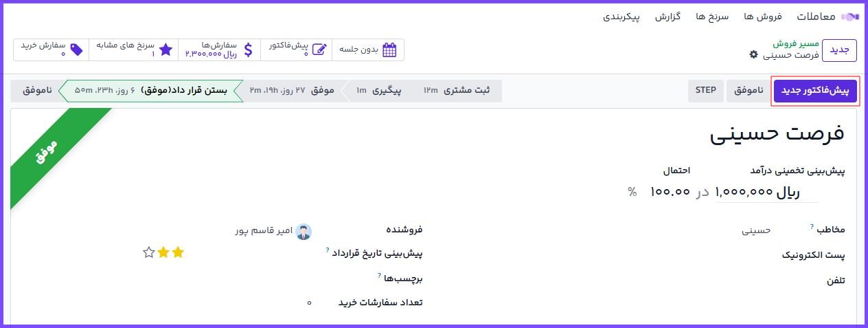Click the tag icon for سفارش خرید
The width and height of the screenshot is (868, 328).
click(x=77, y=50)
